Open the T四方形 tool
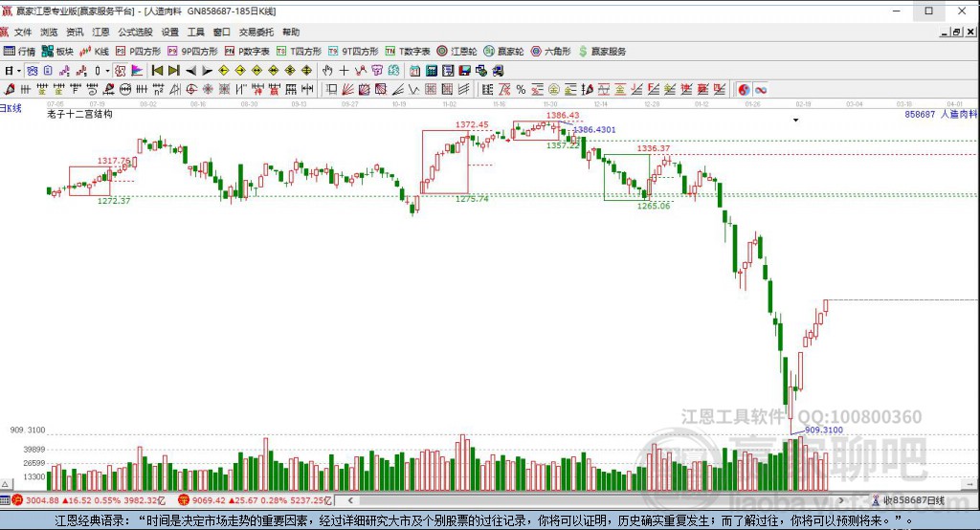 coord(299,52)
